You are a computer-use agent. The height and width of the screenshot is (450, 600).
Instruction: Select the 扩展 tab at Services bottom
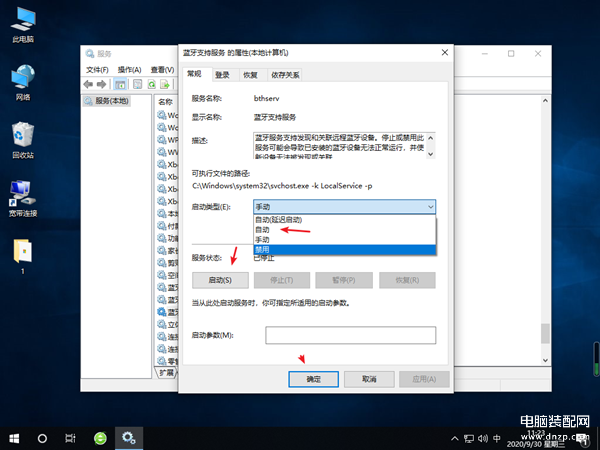click(166, 372)
